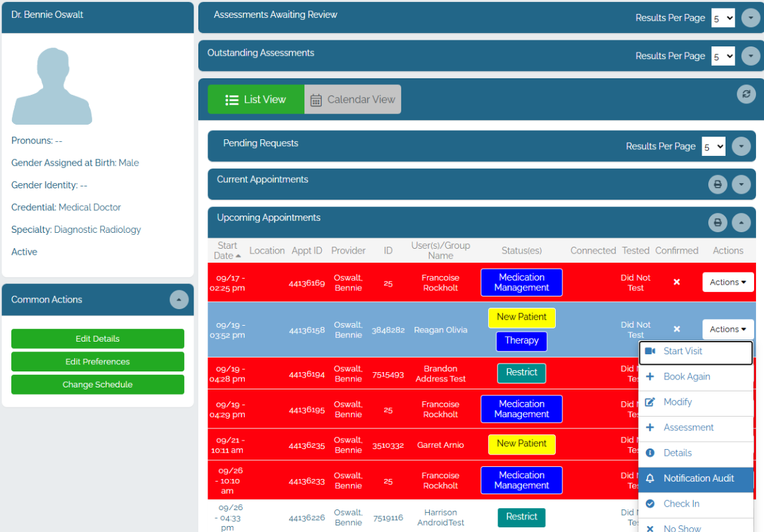Click the Check In checkmark icon
The height and width of the screenshot is (532, 764).
650,503
